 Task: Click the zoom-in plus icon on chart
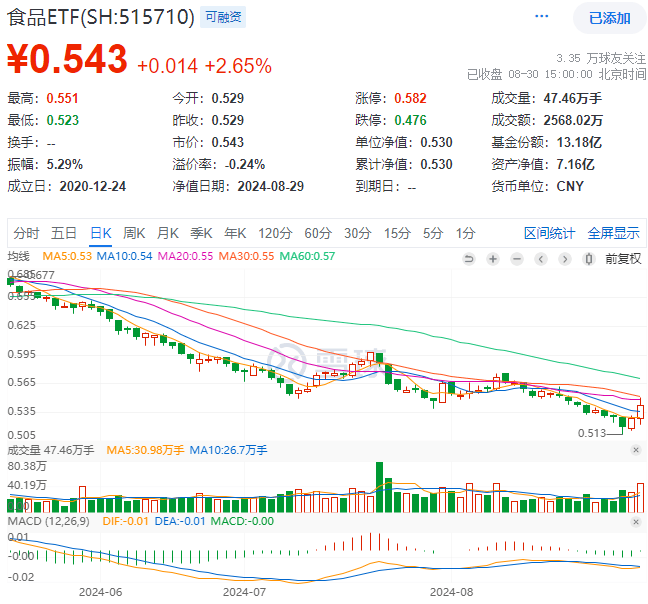492,258
